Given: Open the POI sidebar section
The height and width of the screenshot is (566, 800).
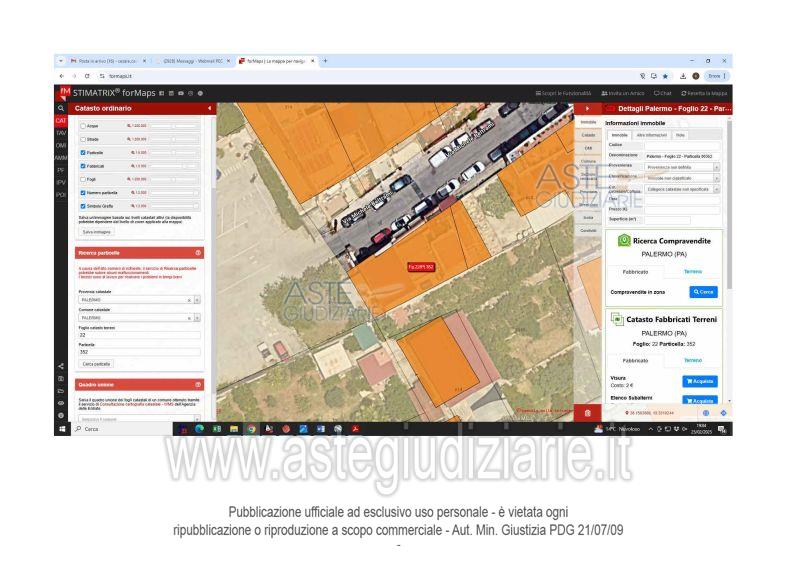Looking at the screenshot, I should pyautogui.click(x=60, y=193).
